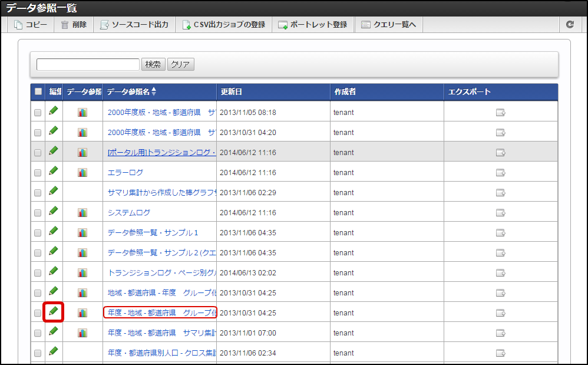This screenshot has width=588, height=365.
Task: Toggle the select-all checkbox in table header
Action: [38, 92]
